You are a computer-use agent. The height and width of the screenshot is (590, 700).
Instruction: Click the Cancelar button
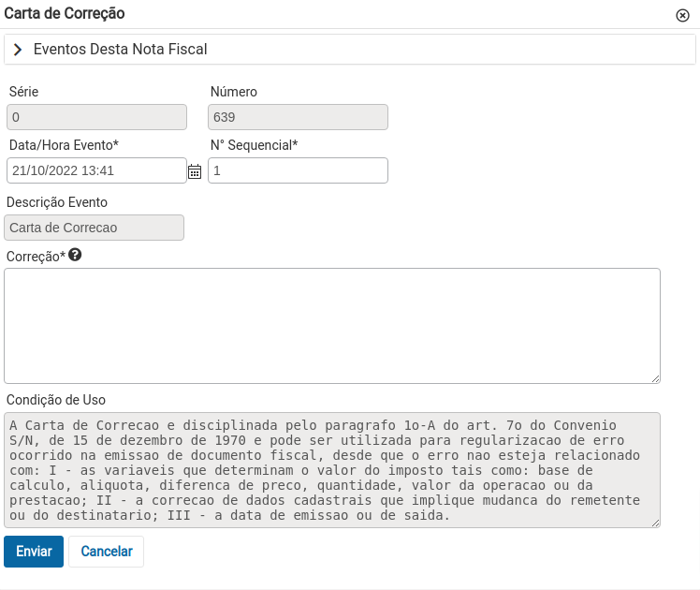[x=107, y=552]
